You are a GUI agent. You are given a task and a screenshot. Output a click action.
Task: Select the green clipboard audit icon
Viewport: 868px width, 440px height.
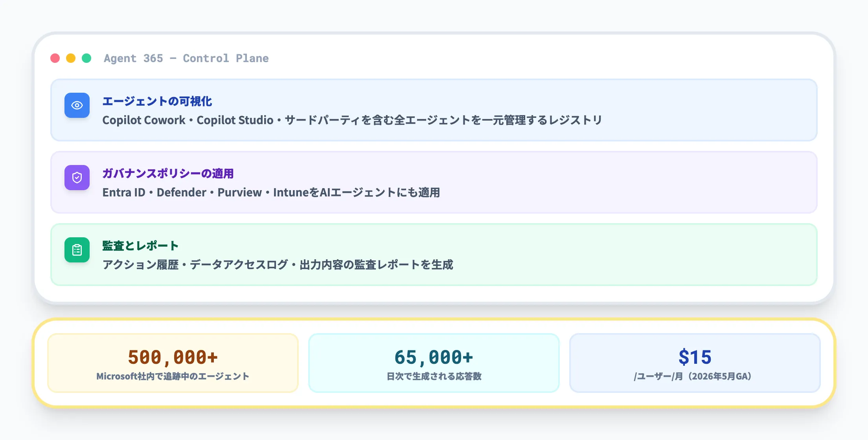[77, 249]
